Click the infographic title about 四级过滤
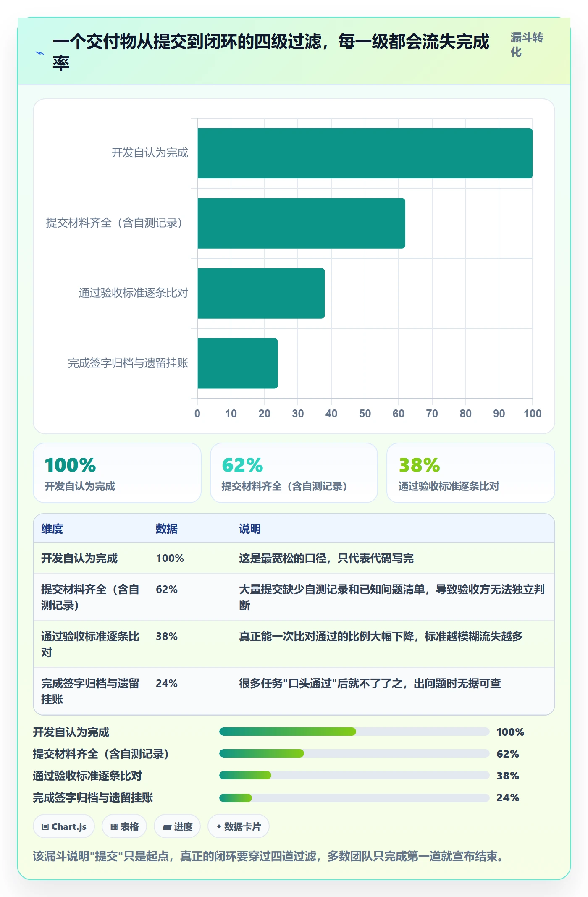 click(x=271, y=52)
